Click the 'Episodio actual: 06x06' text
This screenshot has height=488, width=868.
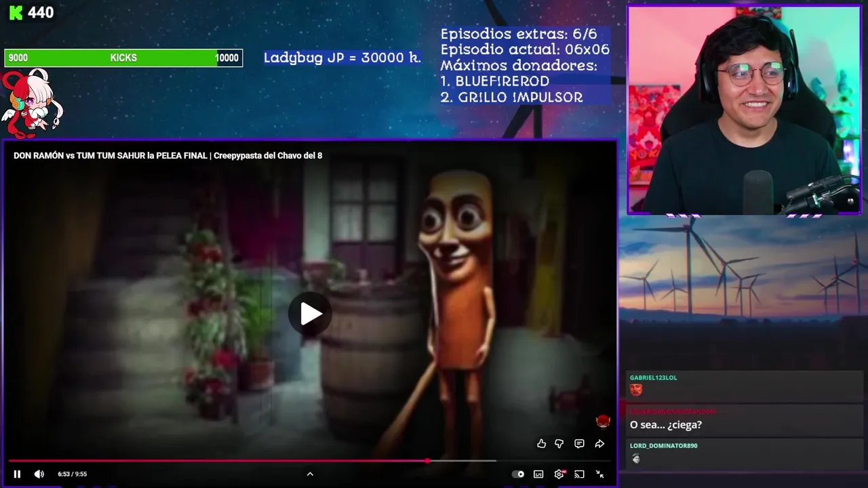pyautogui.click(x=525, y=49)
